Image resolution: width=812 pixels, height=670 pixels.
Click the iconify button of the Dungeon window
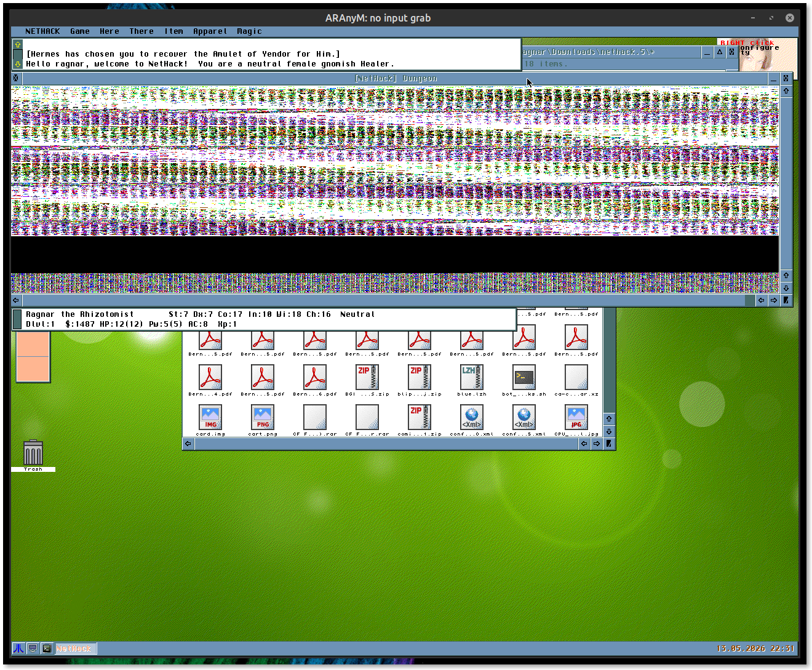(x=773, y=79)
